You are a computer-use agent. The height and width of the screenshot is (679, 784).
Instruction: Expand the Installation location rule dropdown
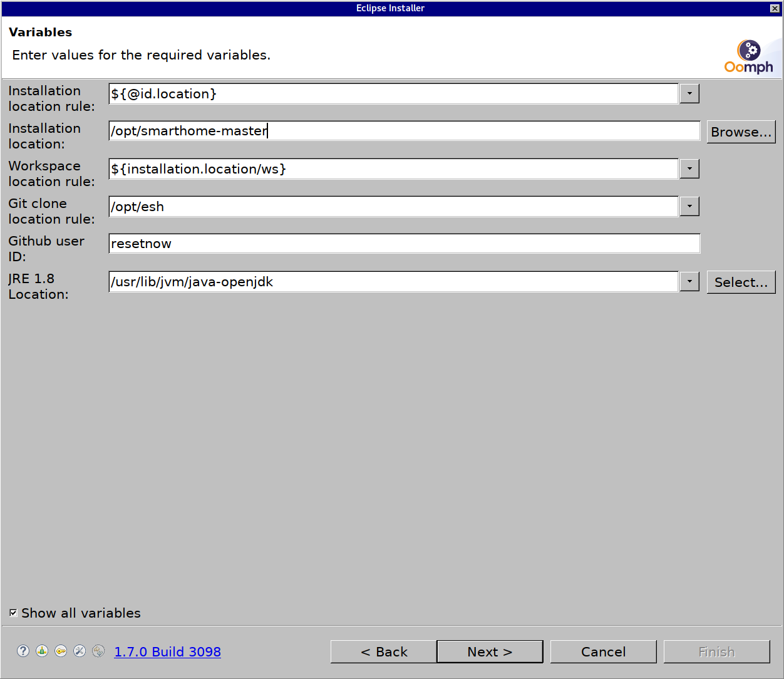tap(689, 93)
